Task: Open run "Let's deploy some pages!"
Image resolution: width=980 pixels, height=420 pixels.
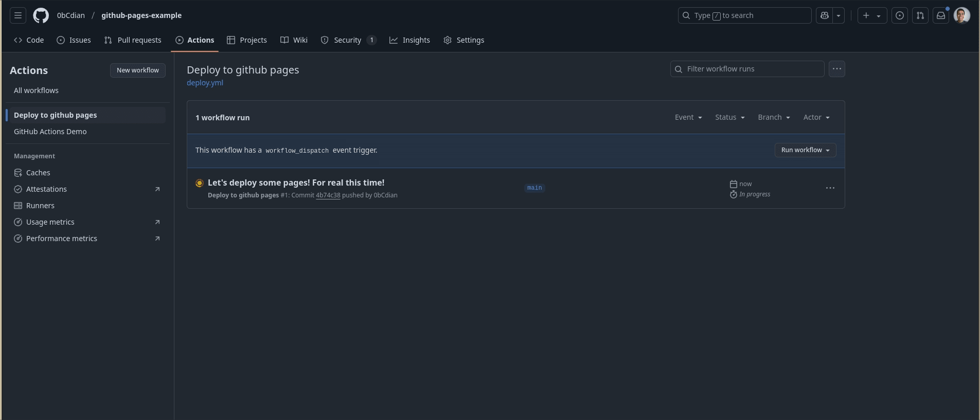Action: (296, 182)
